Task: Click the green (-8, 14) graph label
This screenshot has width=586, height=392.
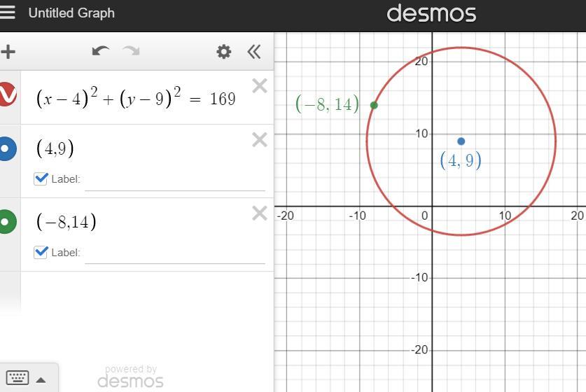Action: pyautogui.click(x=328, y=104)
